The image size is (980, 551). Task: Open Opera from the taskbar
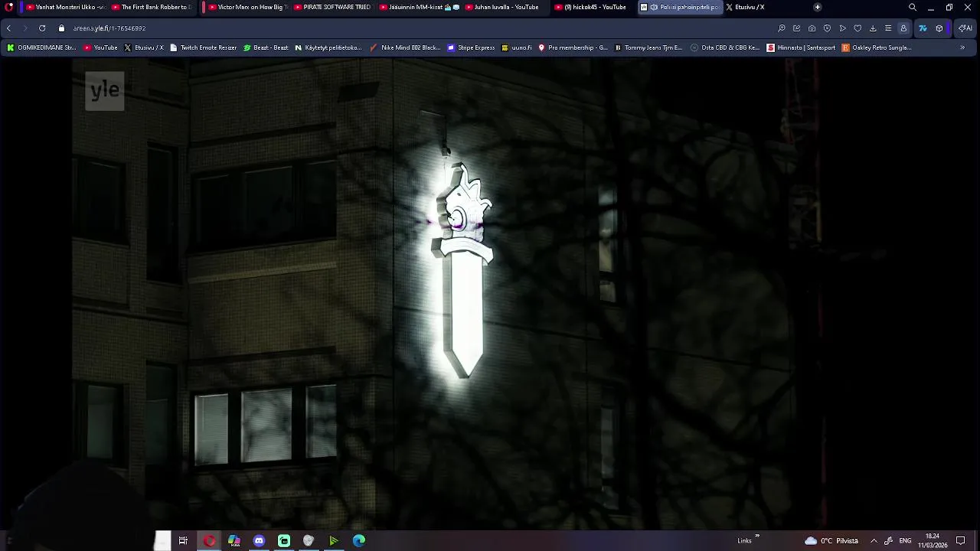pos(209,541)
